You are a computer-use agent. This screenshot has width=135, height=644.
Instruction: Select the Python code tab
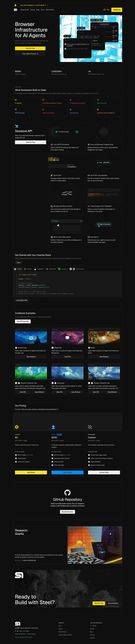(x=18, y=269)
